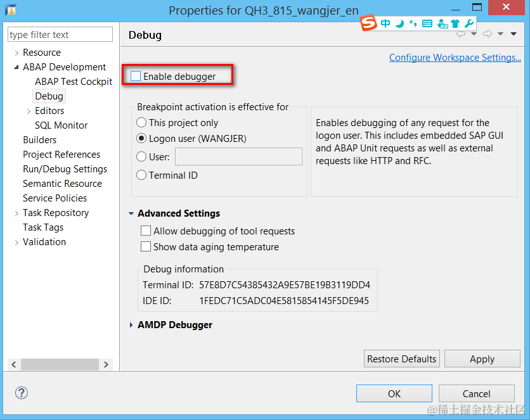Click the User name input field

point(238,156)
